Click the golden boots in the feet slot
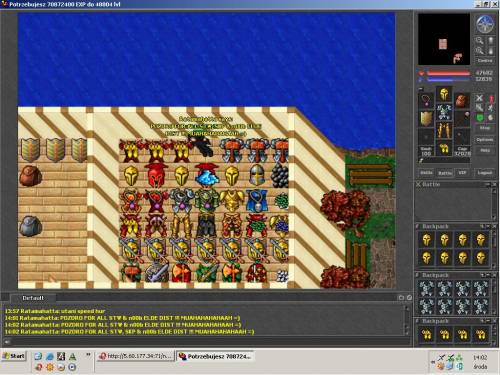The image size is (500, 375). [x=444, y=148]
